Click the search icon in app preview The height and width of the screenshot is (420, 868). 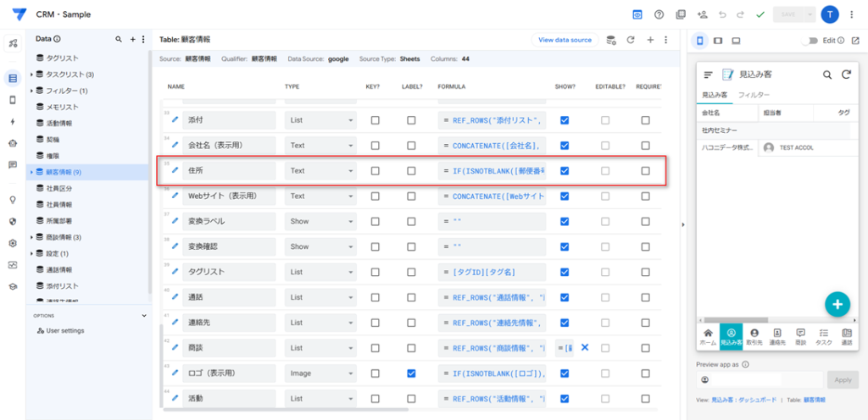click(x=827, y=75)
